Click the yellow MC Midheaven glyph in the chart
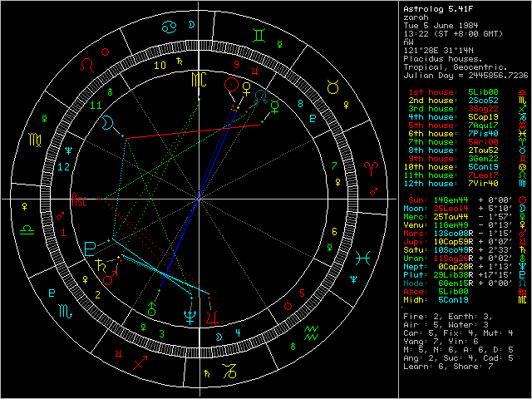The height and width of the screenshot is (399, 532). pos(199,81)
